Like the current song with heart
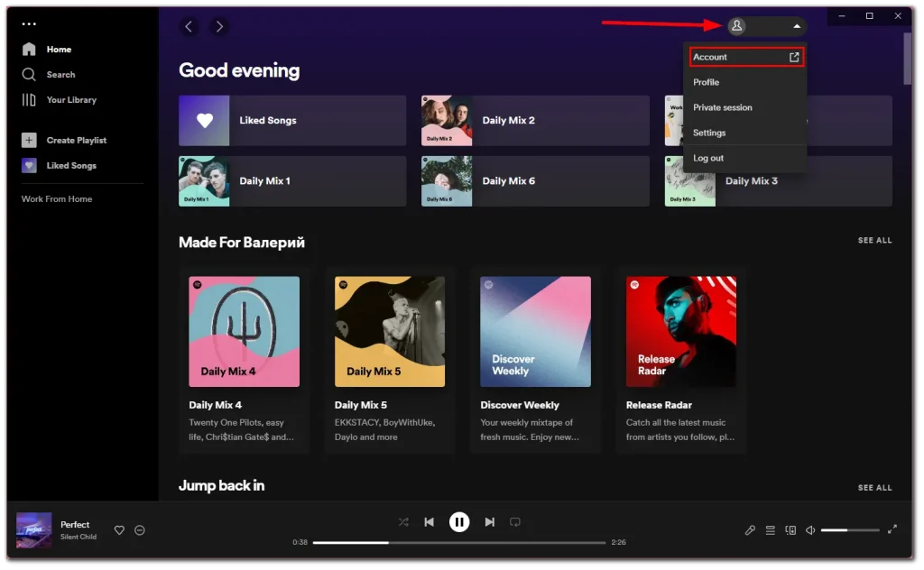The height and width of the screenshot is (570, 924). coord(119,530)
